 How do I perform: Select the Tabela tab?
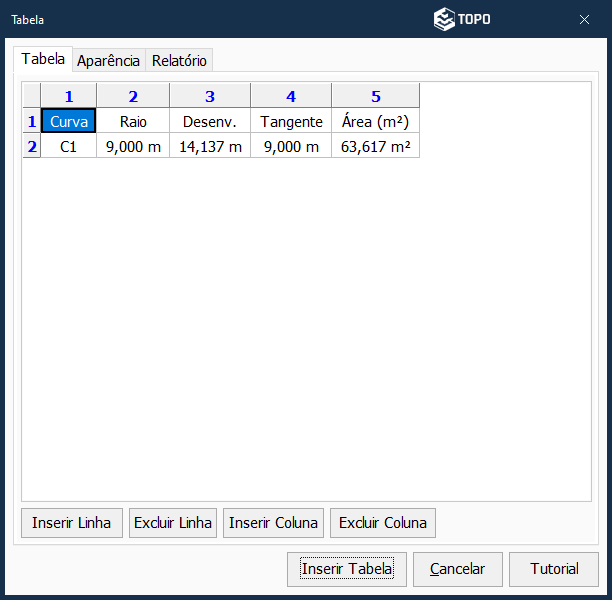(x=43, y=59)
